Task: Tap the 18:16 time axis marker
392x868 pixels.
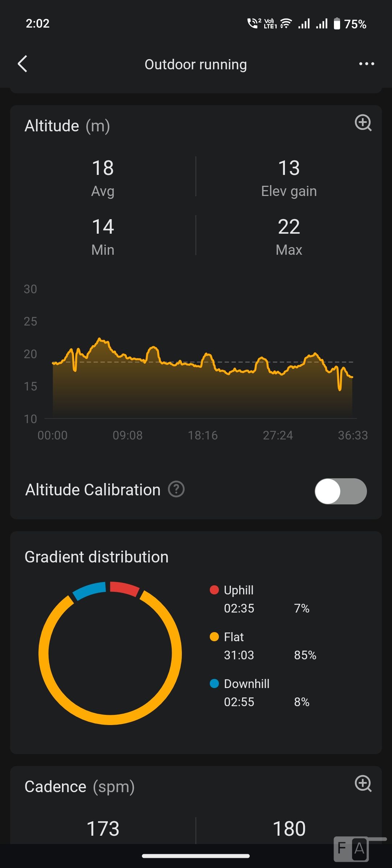Action: pyautogui.click(x=203, y=435)
